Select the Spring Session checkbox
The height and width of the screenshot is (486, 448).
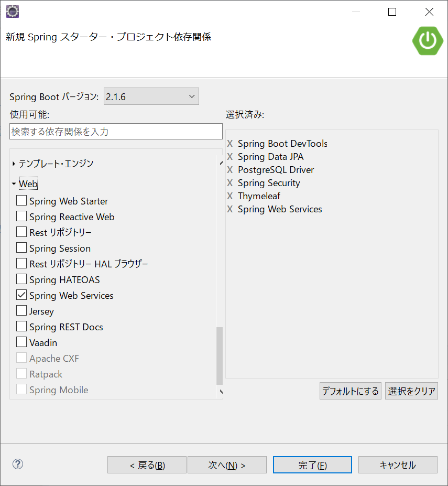coord(21,247)
